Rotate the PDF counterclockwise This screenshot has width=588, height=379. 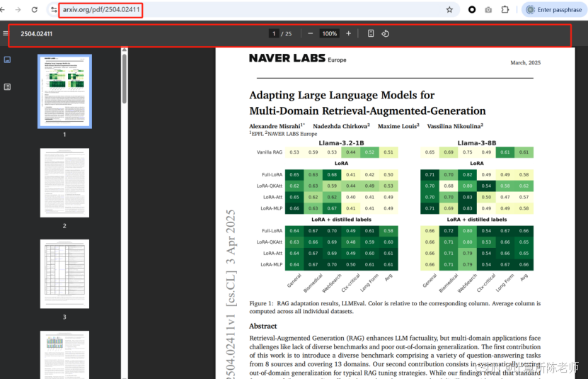click(x=385, y=33)
